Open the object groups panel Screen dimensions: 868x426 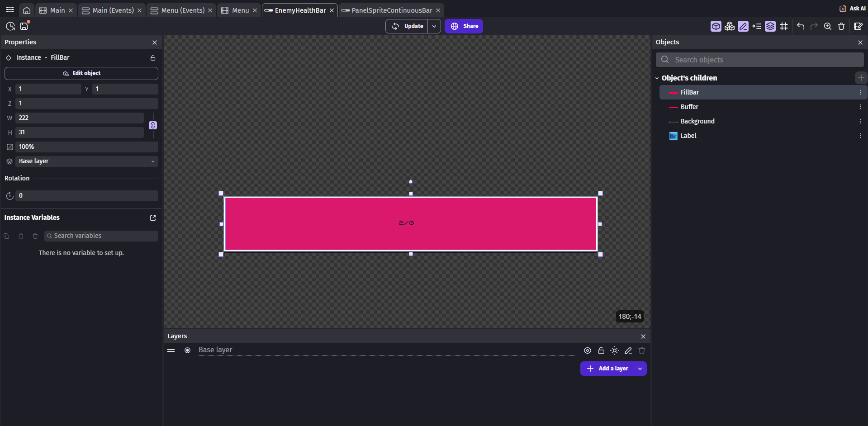click(729, 26)
